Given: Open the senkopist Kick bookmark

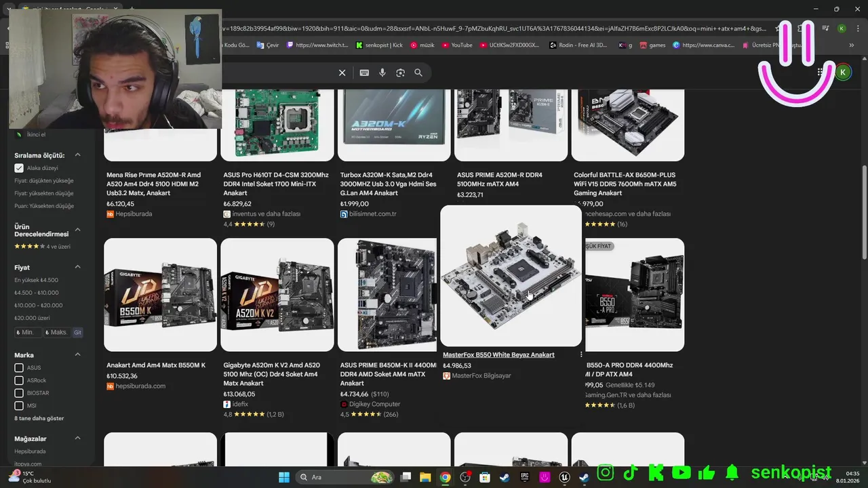Looking at the screenshot, I should [x=379, y=45].
